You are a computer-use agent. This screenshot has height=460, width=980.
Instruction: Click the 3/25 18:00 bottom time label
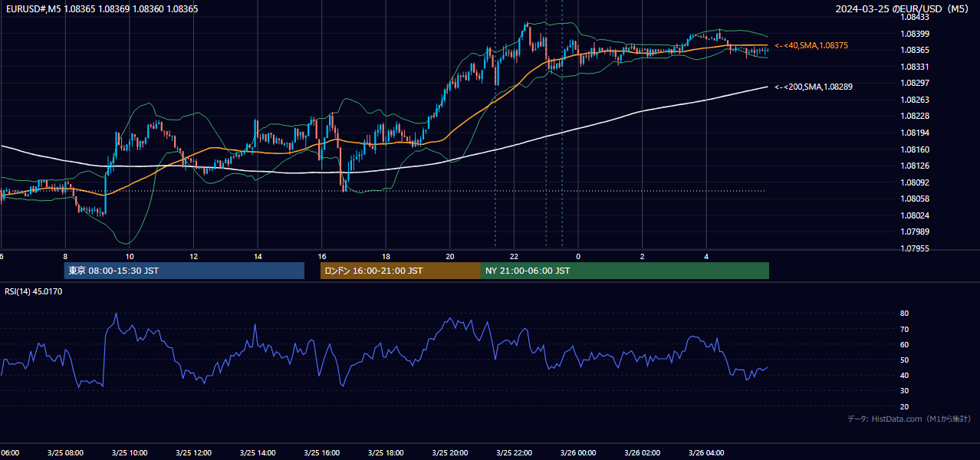click(x=386, y=453)
